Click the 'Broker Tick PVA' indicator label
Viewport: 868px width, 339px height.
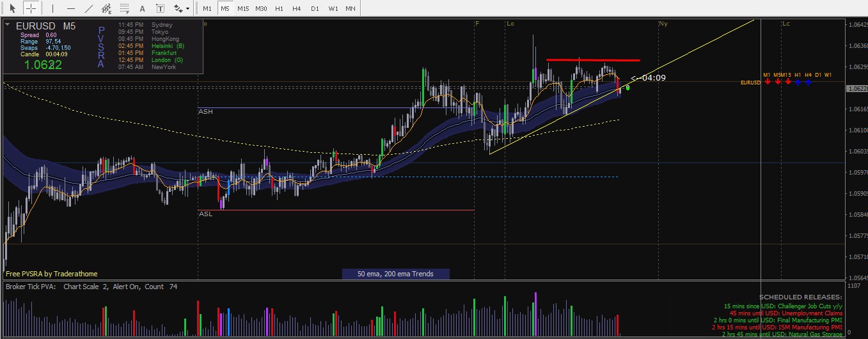tap(31, 287)
